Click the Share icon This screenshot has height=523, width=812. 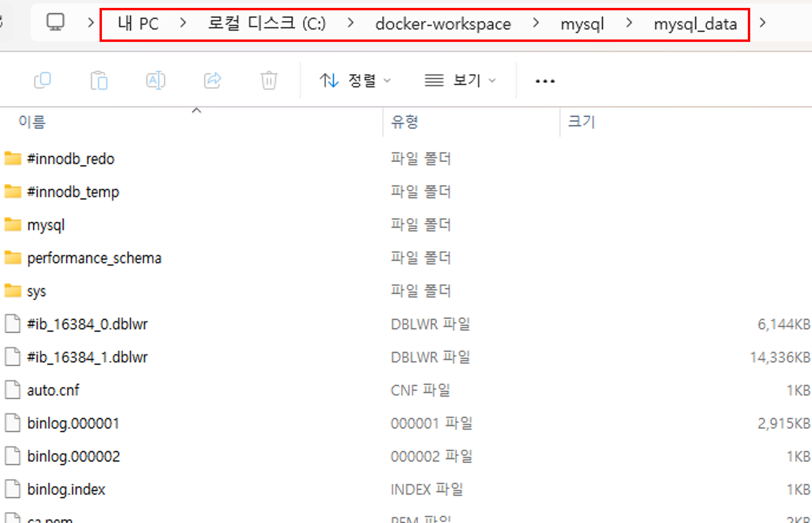click(x=212, y=80)
